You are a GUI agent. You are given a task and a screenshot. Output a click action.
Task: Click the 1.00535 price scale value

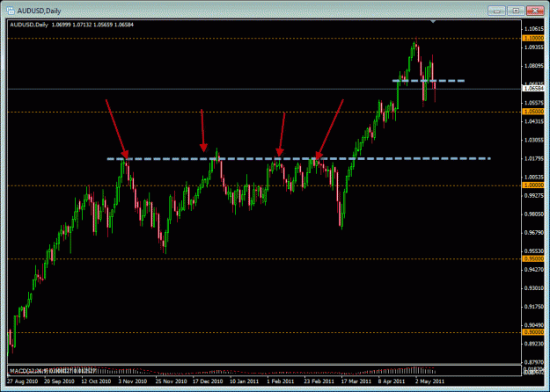(534, 178)
